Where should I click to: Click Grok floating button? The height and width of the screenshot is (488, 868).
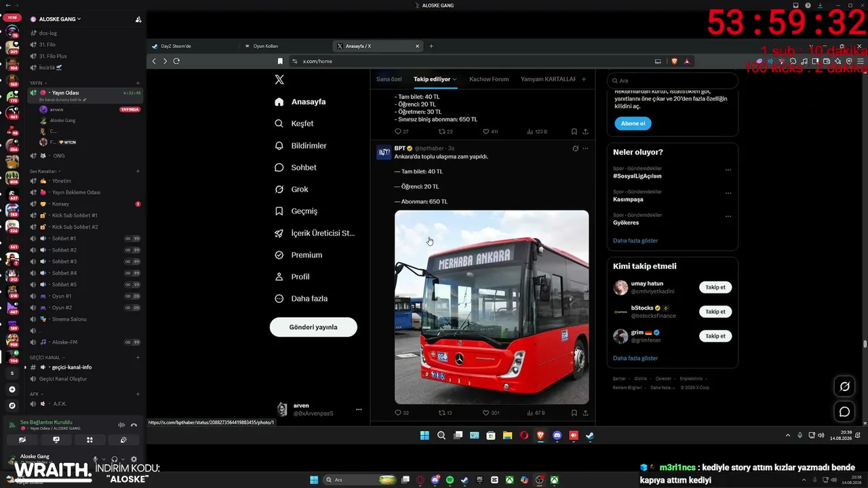coord(844,386)
